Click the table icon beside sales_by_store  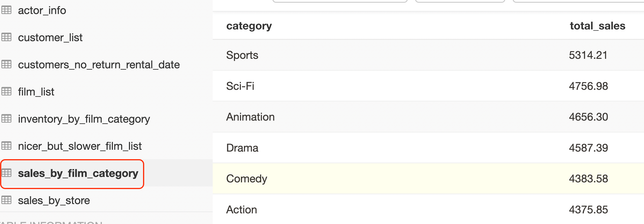click(7, 200)
